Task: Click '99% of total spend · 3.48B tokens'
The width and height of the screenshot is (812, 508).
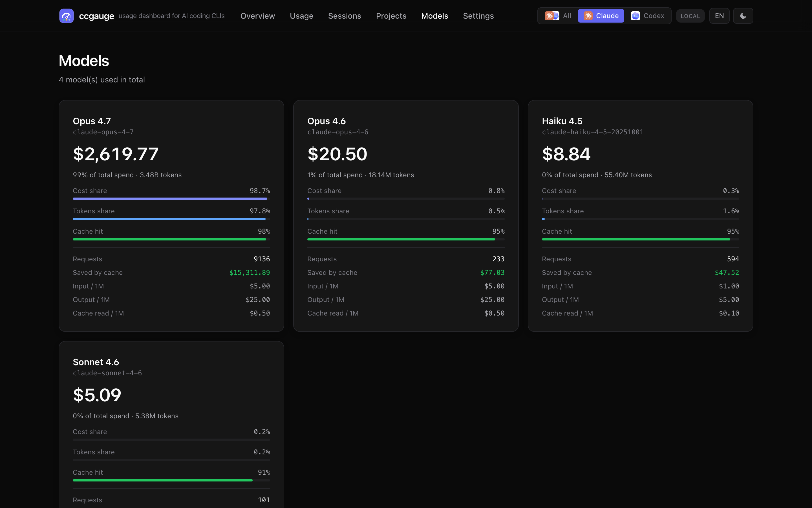Action: point(127,175)
